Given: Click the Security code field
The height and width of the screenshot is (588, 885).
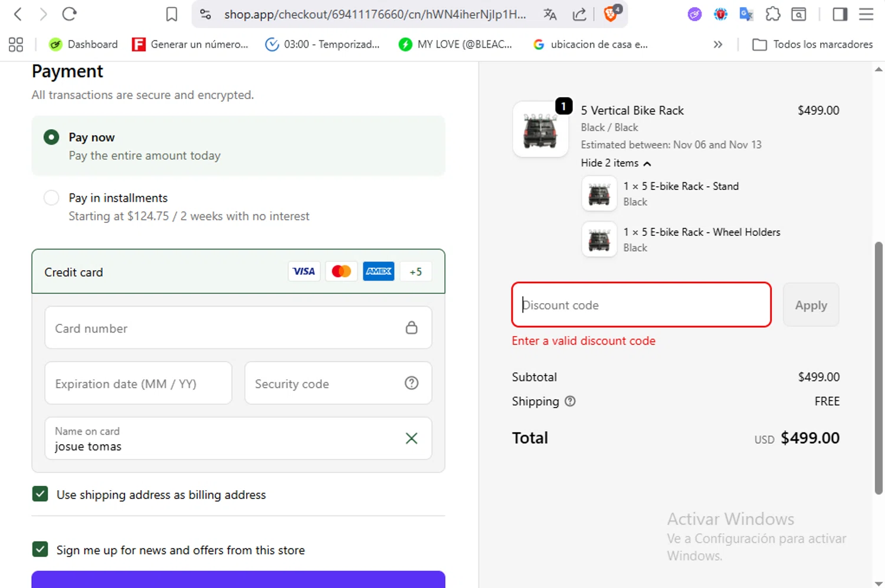Looking at the screenshot, I should [x=338, y=383].
